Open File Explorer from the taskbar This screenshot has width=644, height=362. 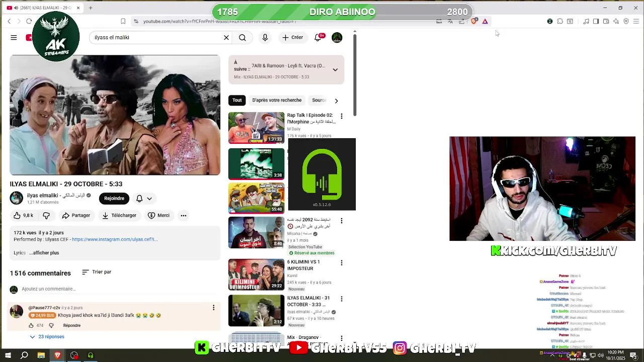[x=41, y=355]
